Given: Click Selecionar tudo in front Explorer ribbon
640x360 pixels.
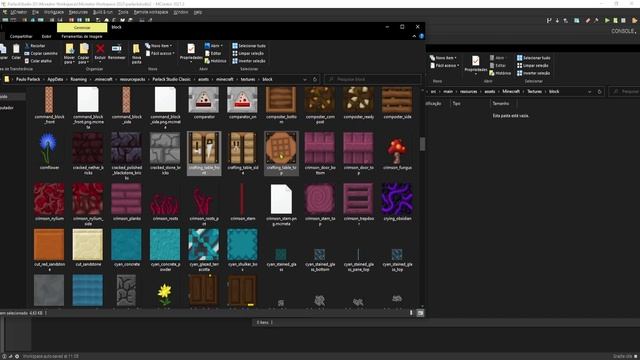Looking at the screenshot, I should pyautogui.click(x=249, y=46).
